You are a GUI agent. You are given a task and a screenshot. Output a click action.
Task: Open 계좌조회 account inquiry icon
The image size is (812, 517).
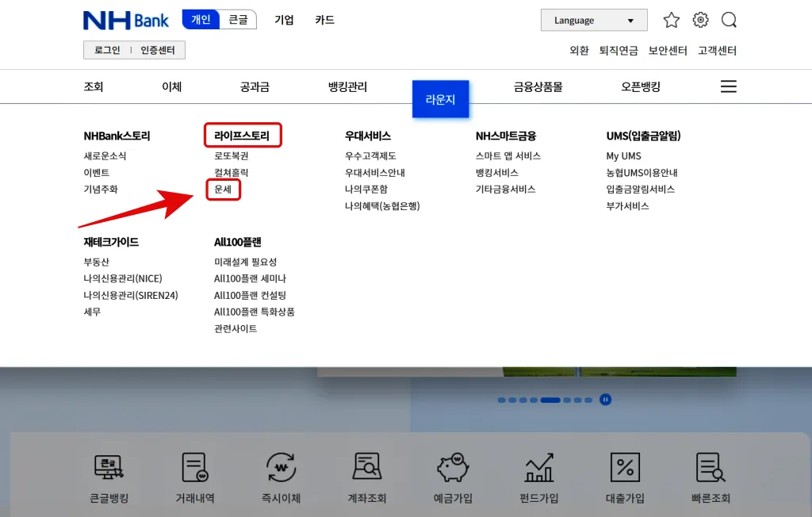(366, 473)
